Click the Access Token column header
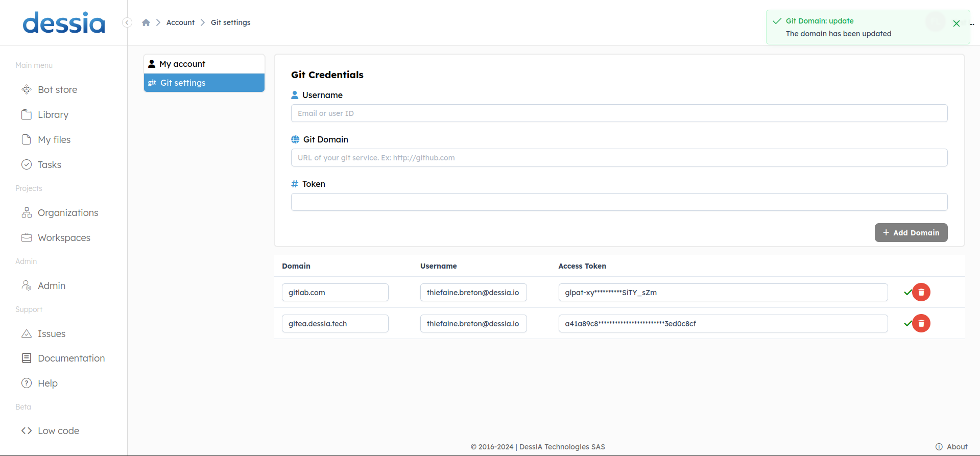980x456 pixels. [x=582, y=266]
